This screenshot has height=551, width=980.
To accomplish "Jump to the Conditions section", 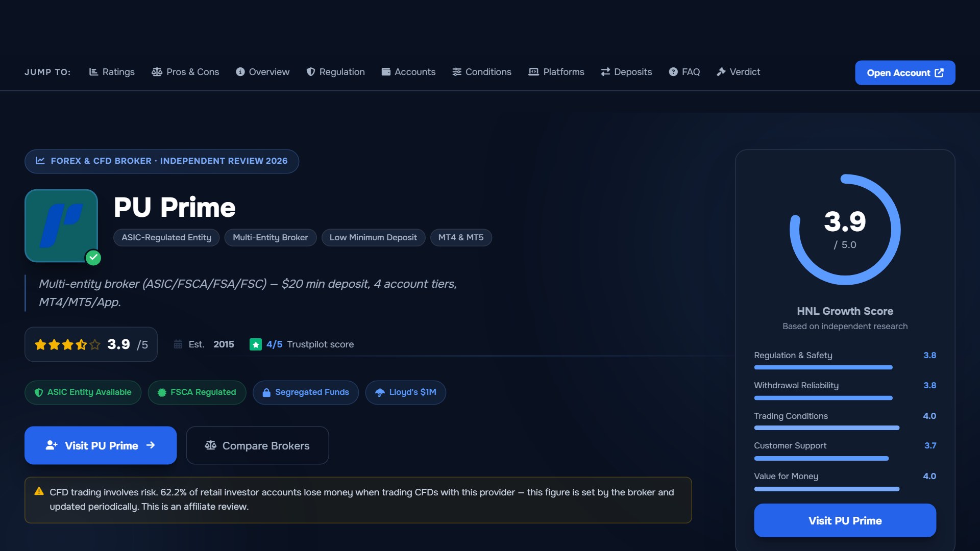I will click(482, 72).
